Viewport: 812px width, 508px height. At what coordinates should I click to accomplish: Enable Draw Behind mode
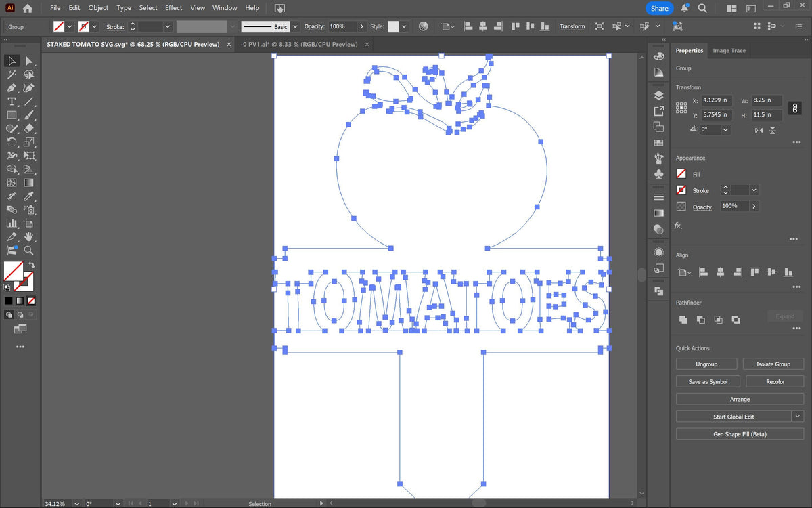pos(20,314)
